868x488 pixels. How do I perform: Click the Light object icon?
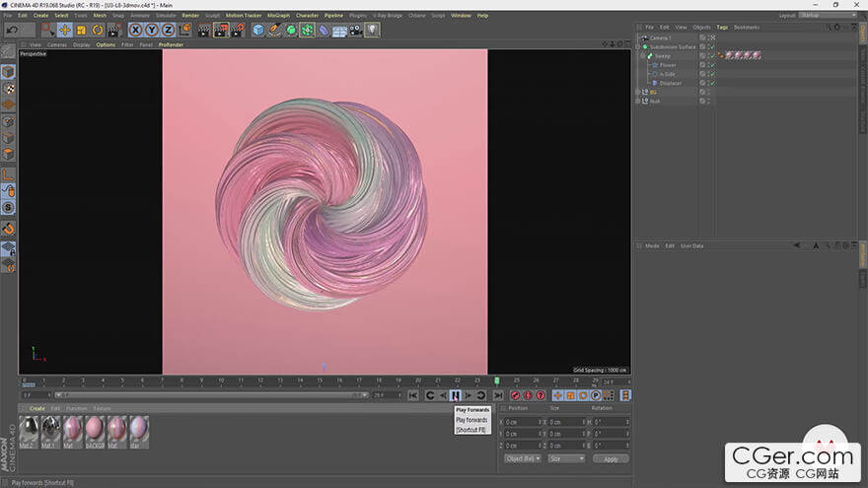point(372,30)
